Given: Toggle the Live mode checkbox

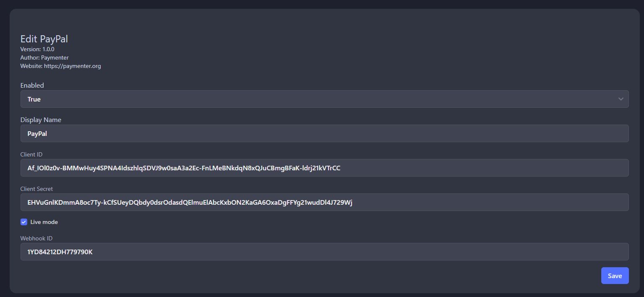Looking at the screenshot, I should (x=24, y=222).
